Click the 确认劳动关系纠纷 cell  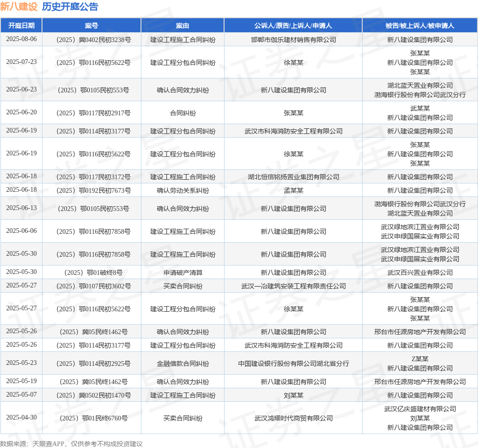(x=183, y=190)
